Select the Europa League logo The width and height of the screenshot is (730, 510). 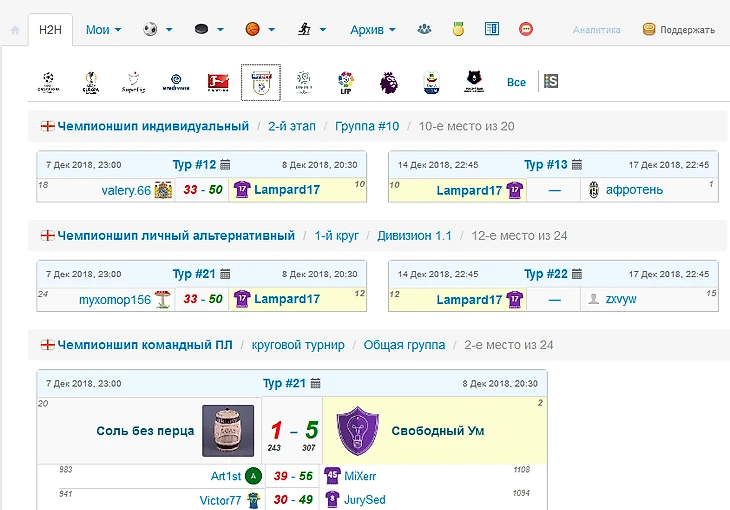91,82
